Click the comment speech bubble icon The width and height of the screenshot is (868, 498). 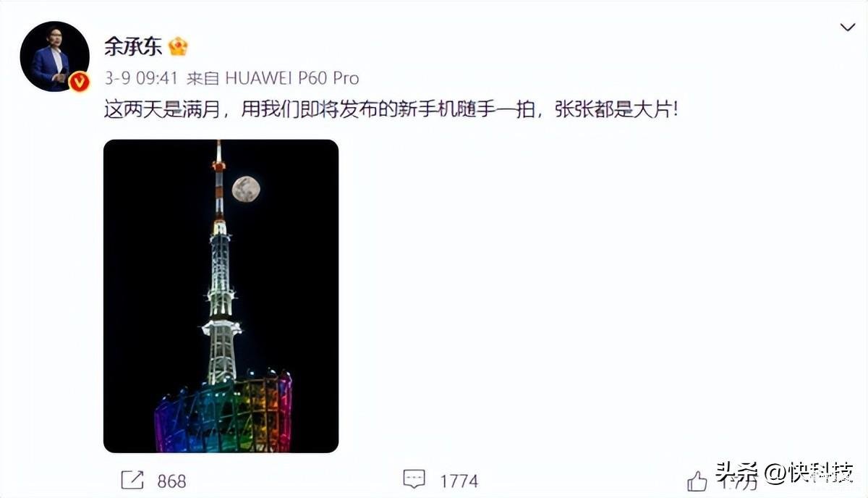[414, 480]
